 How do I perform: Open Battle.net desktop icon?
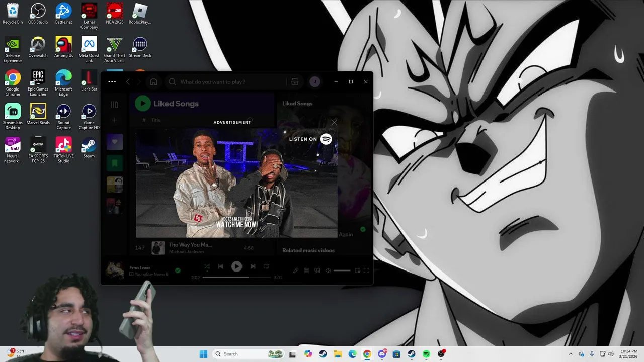tap(63, 14)
